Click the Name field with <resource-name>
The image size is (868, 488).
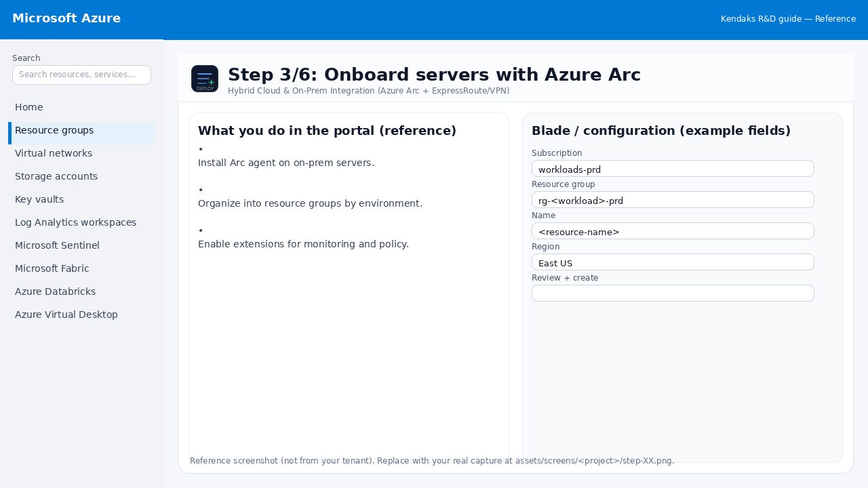click(673, 231)
